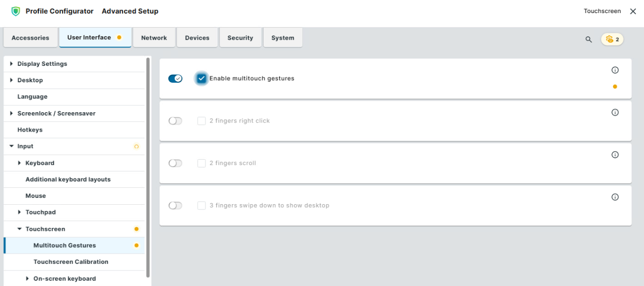Open the changes counter badge showing 2
The image size is (644, 286).
(x=612, y=40)
